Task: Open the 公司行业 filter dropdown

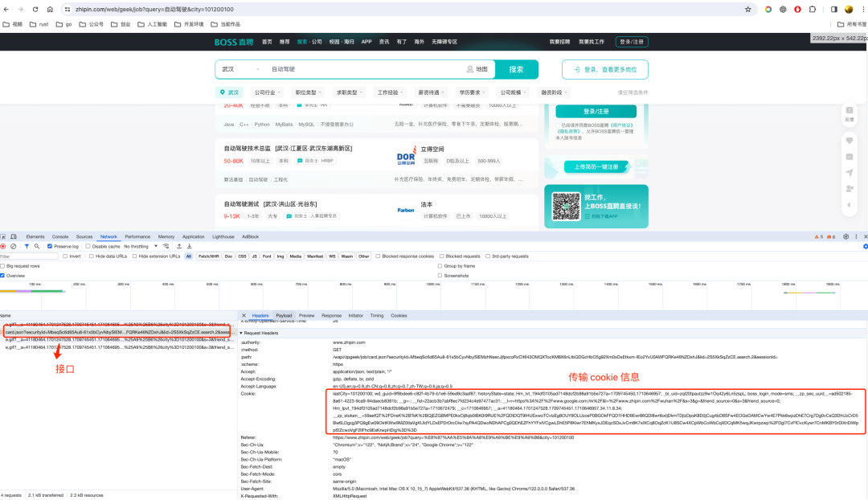Action: pyautogui.click(x=268, y=92)
